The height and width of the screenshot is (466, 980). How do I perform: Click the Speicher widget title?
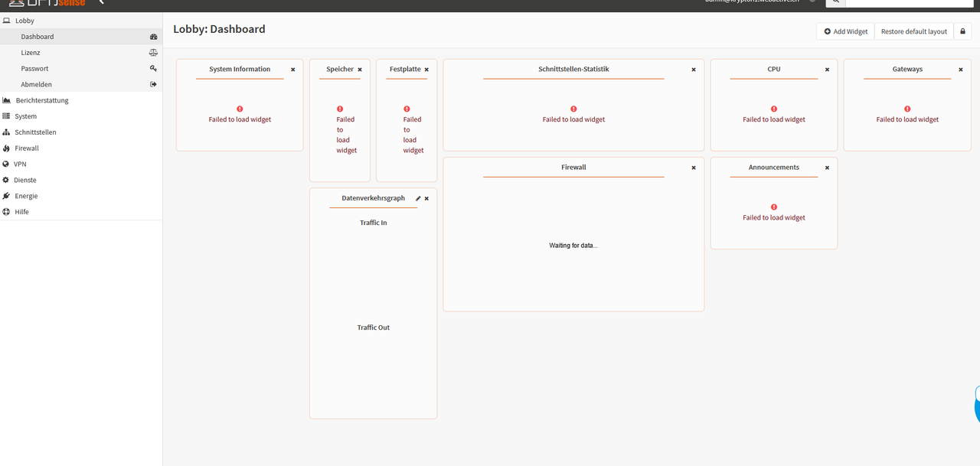click(x=340, y=69)
